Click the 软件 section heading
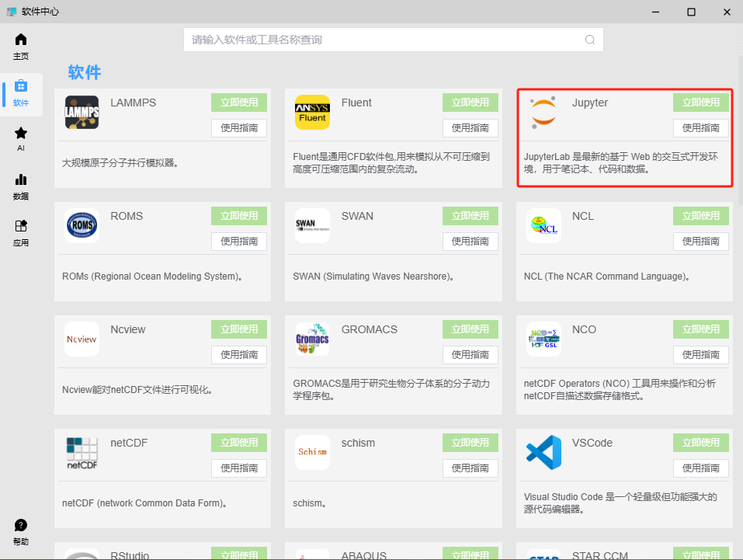Screen dimensions: 743x560 pos(85,72)
